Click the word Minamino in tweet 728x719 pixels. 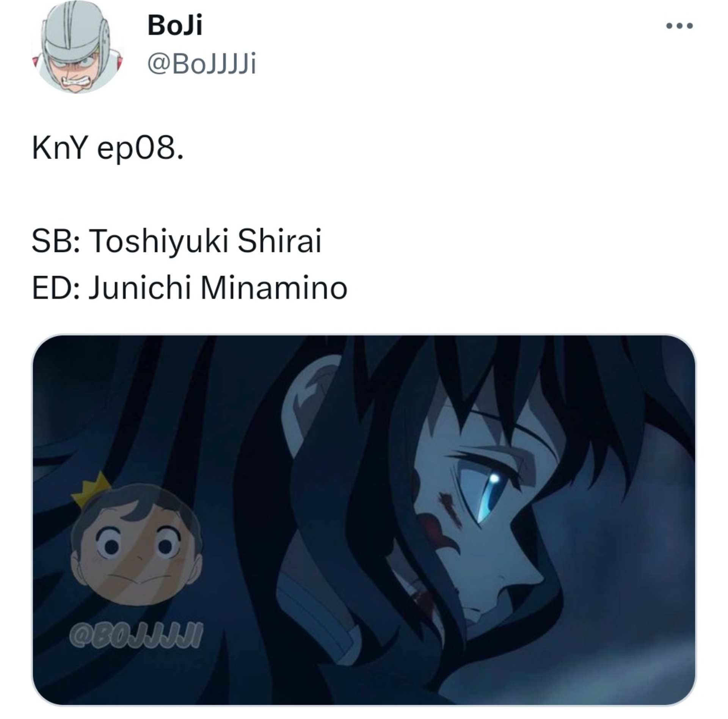[x=274, y=288]
